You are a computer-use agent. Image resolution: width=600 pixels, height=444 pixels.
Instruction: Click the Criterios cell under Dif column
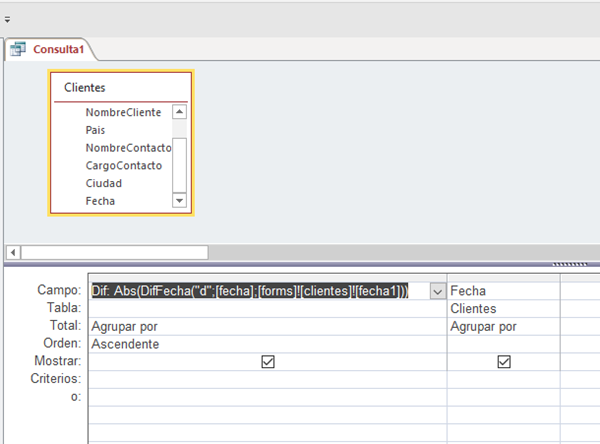click(x=267, y=380)
